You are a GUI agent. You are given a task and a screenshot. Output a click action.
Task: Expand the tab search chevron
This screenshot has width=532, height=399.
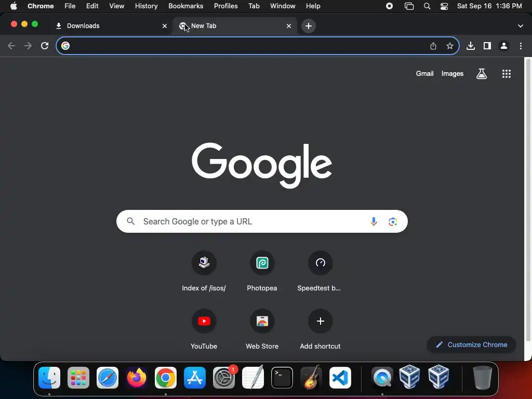[521, 26]
